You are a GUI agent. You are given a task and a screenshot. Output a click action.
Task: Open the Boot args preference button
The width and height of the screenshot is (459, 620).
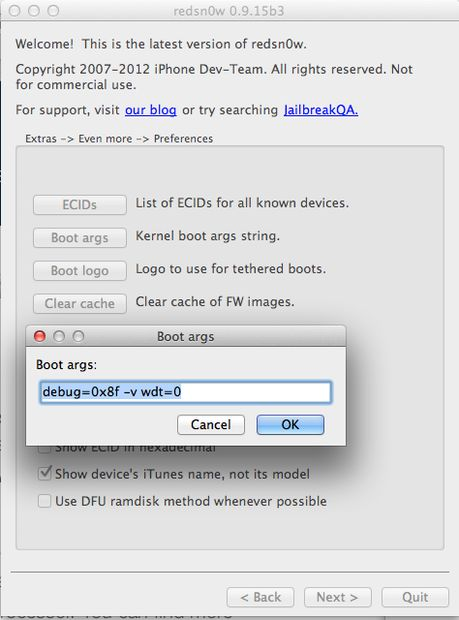coord(80,238)
